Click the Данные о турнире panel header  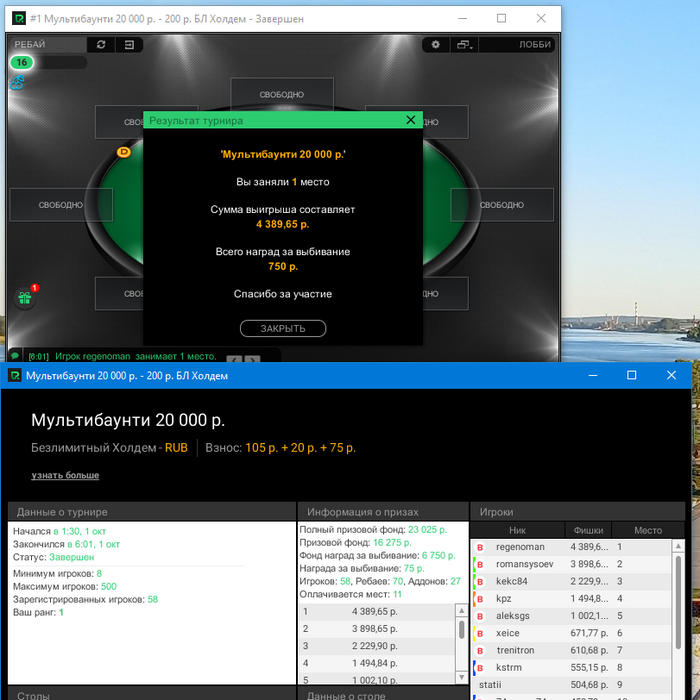152,512
